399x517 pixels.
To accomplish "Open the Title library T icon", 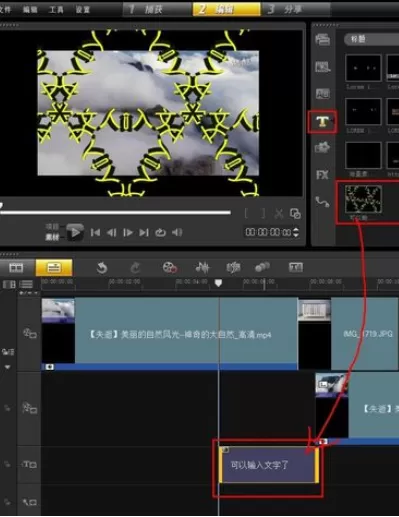I will [x=322, y=122].
